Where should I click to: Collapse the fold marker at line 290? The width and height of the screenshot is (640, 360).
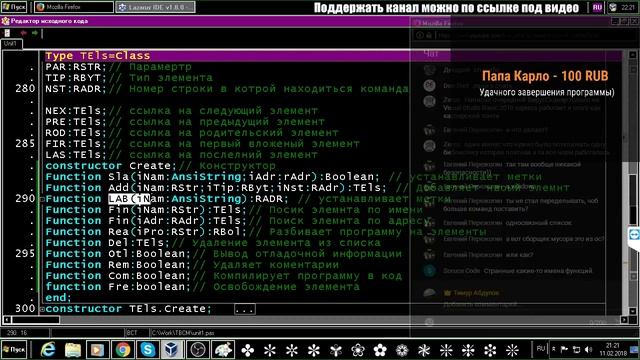coord(42,199)
